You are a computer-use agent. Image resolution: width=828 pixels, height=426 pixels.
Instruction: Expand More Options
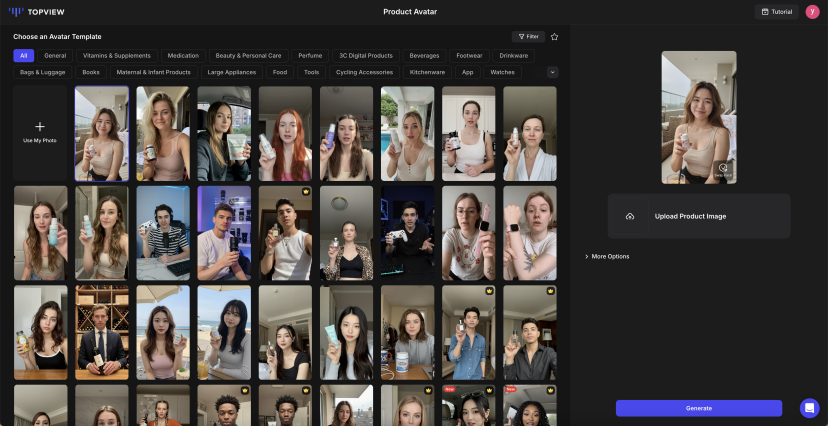point(607,257)
